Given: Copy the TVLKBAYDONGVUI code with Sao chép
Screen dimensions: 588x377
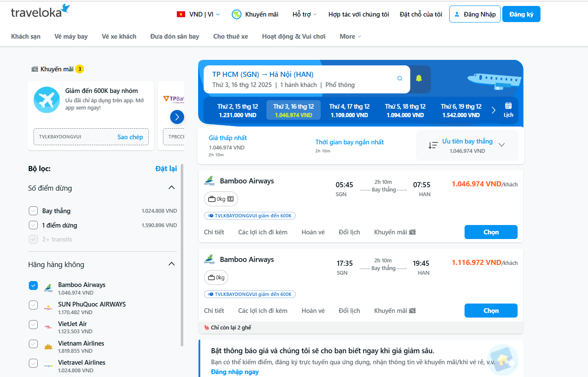Looking at the screenshot, I should (130, 137).
